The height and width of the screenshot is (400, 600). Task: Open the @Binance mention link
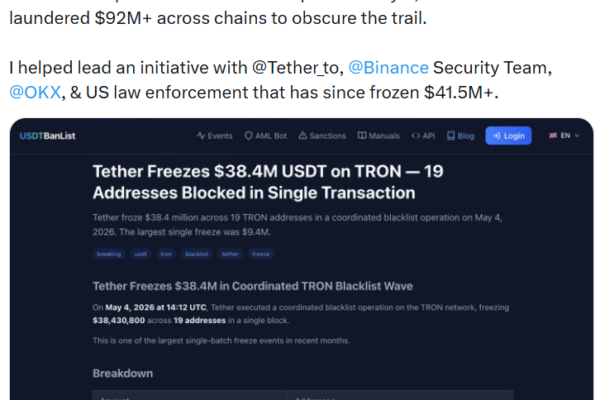click(388, 68)
